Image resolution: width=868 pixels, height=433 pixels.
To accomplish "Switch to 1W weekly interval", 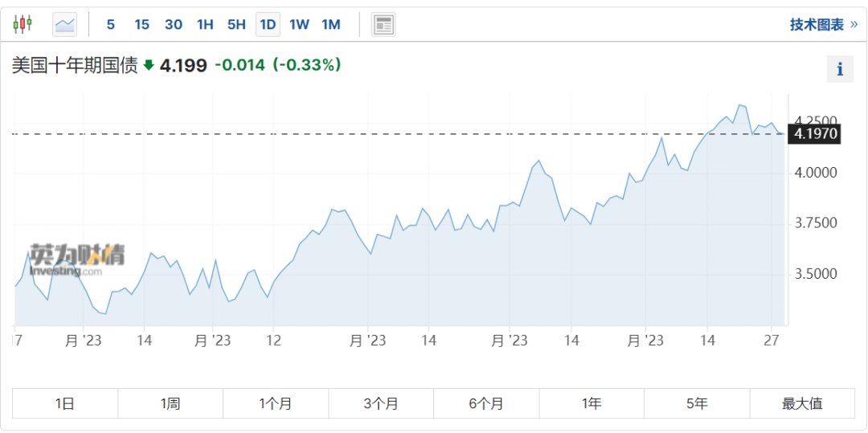I will [x=299, y=24].
